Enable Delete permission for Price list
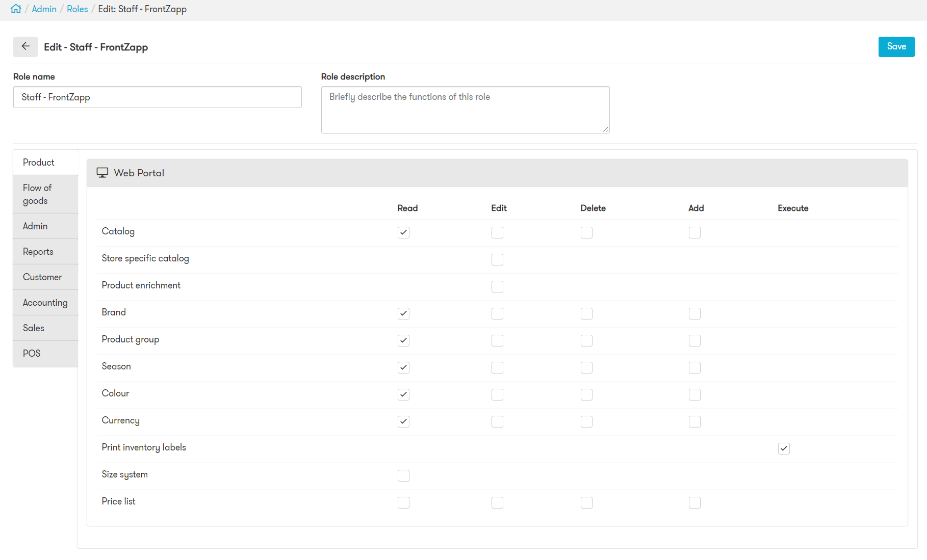The width and height of the screenshot is (927, 560). click(x=586, y=502)
